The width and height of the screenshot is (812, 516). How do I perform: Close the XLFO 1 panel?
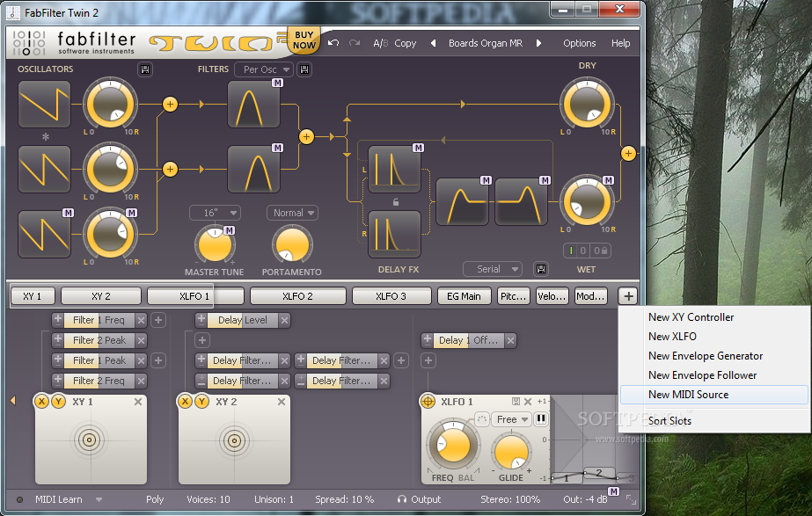coord(528,402)
